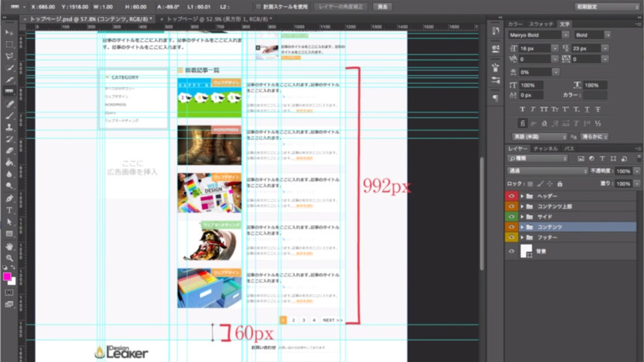644x362 pixels.
Task: Select the Pen tool
Action: pos(9,199)
